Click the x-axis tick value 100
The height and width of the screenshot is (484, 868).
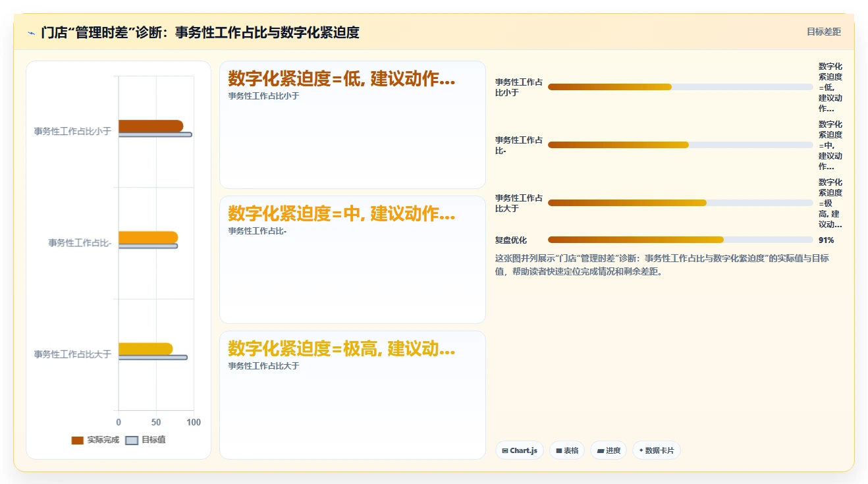[x=194, y=422]
